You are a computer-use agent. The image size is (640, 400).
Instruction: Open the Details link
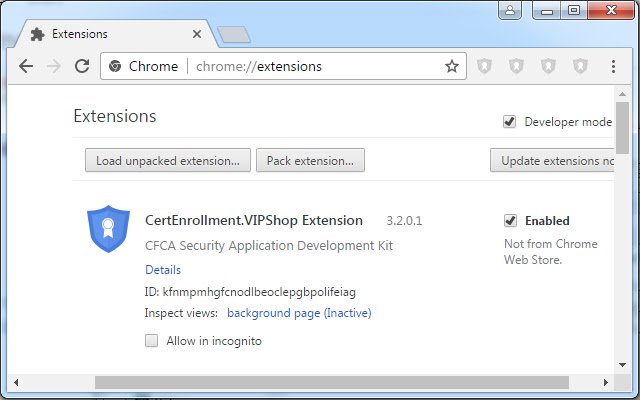163,270
